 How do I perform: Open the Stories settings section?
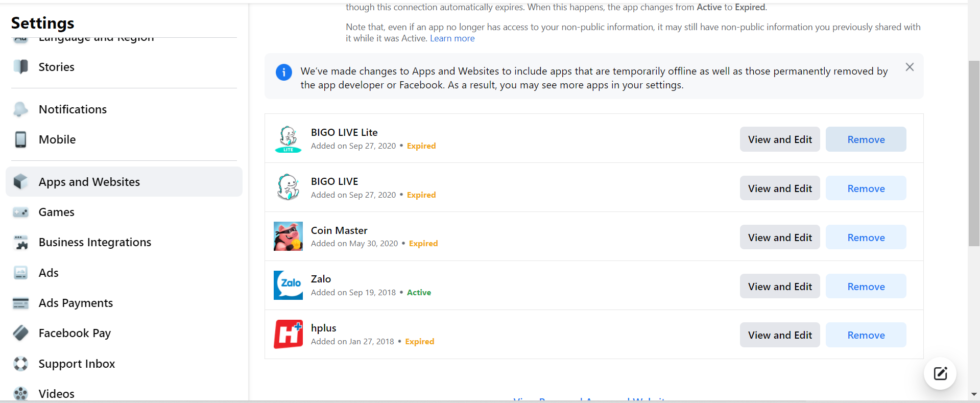(124, 67)
